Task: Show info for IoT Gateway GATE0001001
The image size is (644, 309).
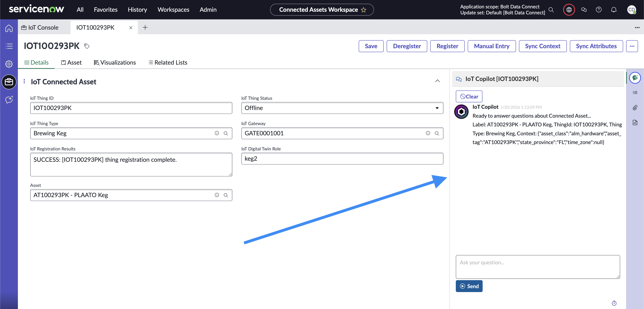Action: click(428, 133)
